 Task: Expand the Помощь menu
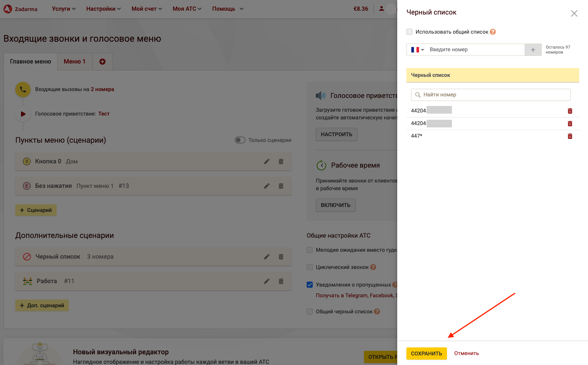[x=228, y=9]
